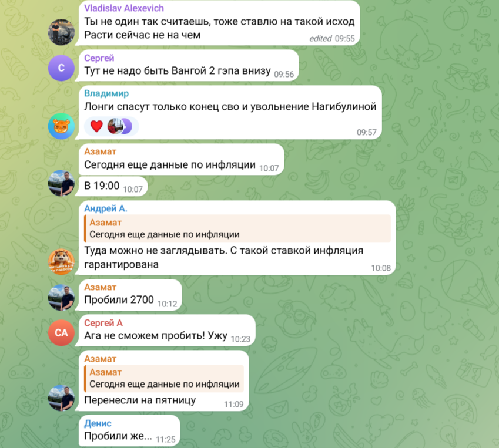Open Vladislav Alexevich's motorcycle avatar
Image resolution: width=499 pixels, height=448 pixels.
pos(61,32)
